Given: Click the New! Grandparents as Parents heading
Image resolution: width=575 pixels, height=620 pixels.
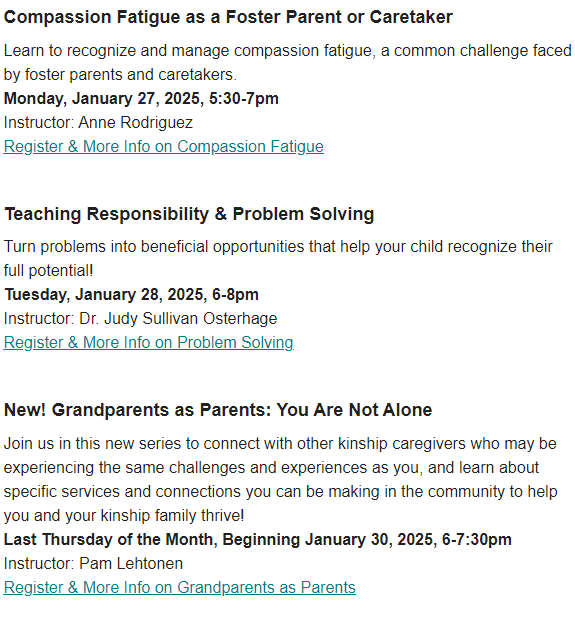Looking at the screenshot, I should click(x=218, y=410).
